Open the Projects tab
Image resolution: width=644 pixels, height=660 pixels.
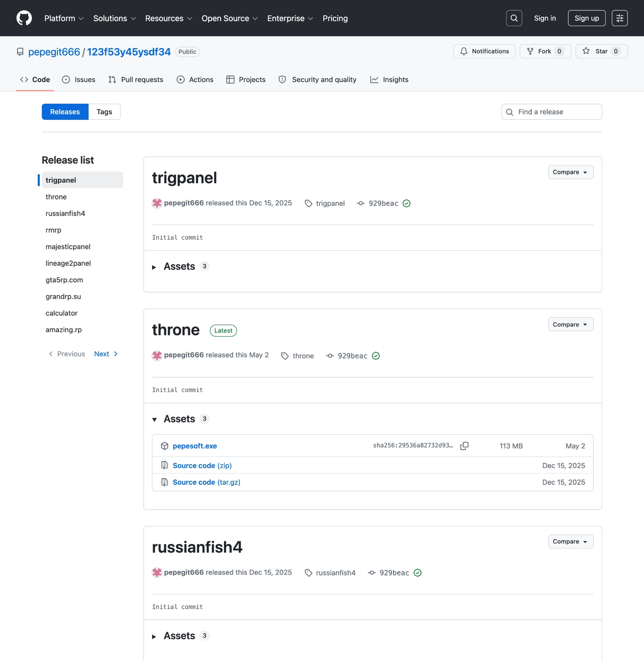tap(246, 80)
